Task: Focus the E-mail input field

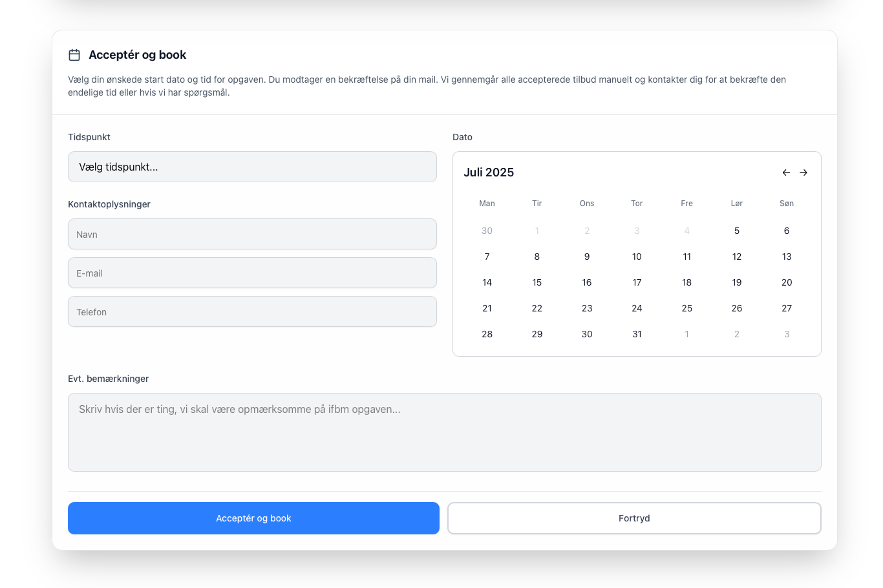Action: [x=252, y=273]
